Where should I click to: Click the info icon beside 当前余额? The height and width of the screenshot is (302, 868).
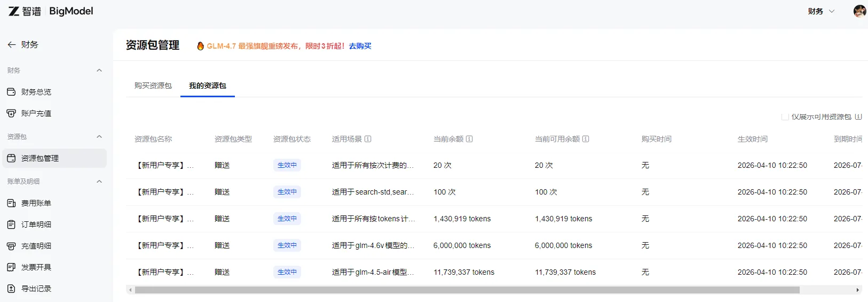[469, 139]
